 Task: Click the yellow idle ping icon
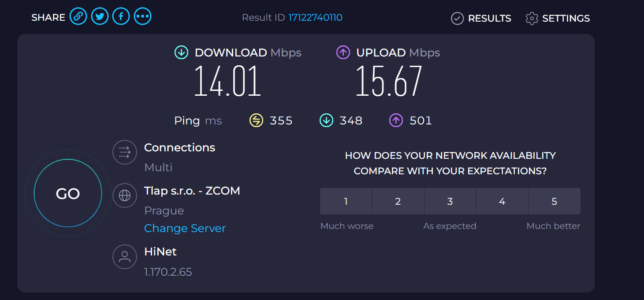click(256, 120)
